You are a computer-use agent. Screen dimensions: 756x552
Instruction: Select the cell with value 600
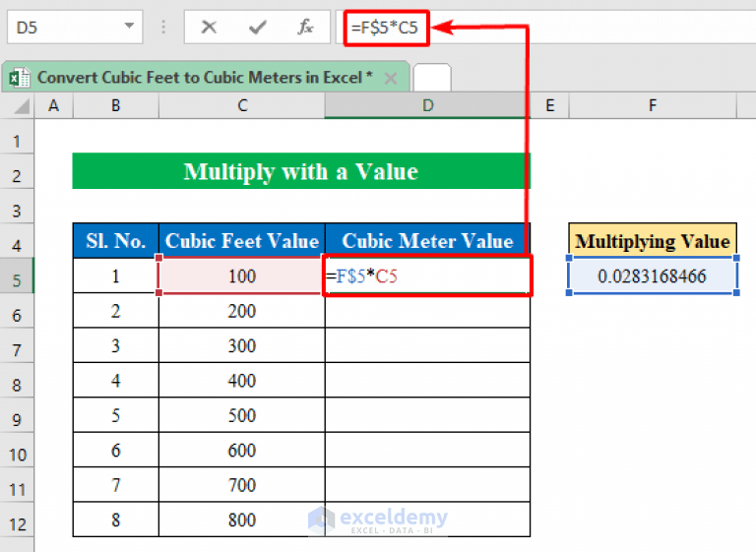click(x=242, y=450)
